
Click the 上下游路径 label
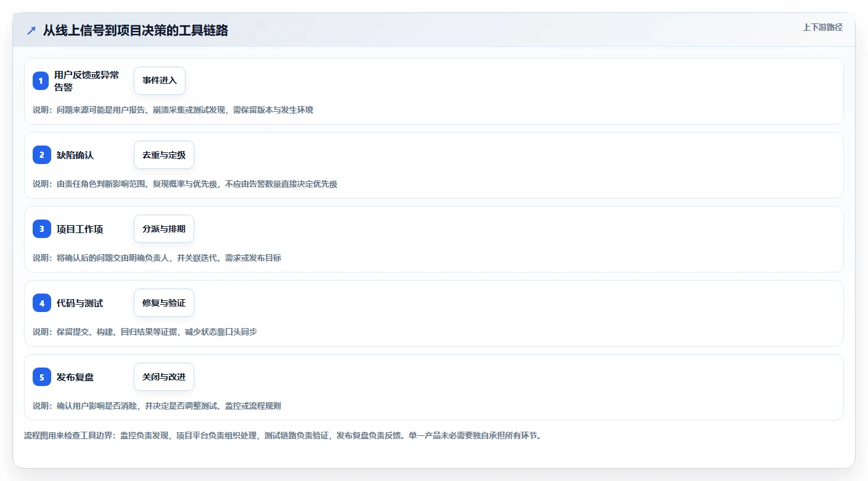pos(822,27)
